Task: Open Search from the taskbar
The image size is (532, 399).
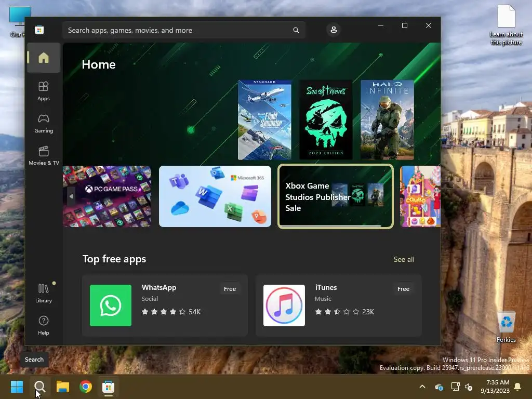Action: 39,387
